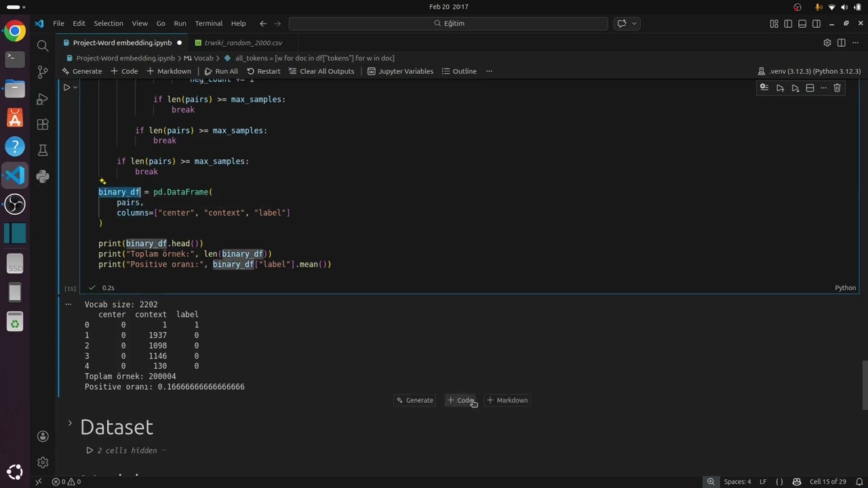Click the Run All button

tap(221, 71)
